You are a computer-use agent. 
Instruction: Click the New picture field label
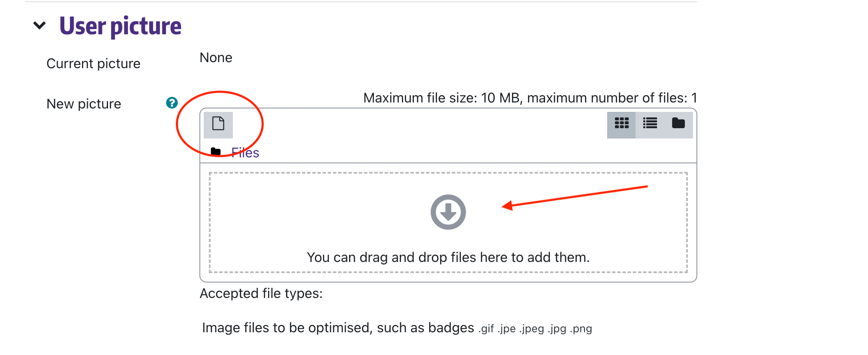point(84,104)
